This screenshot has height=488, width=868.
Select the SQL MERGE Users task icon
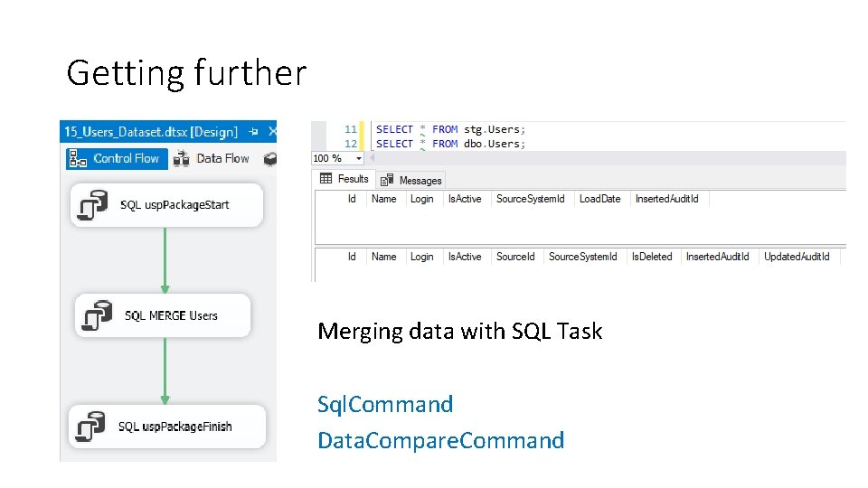point(97,315)
